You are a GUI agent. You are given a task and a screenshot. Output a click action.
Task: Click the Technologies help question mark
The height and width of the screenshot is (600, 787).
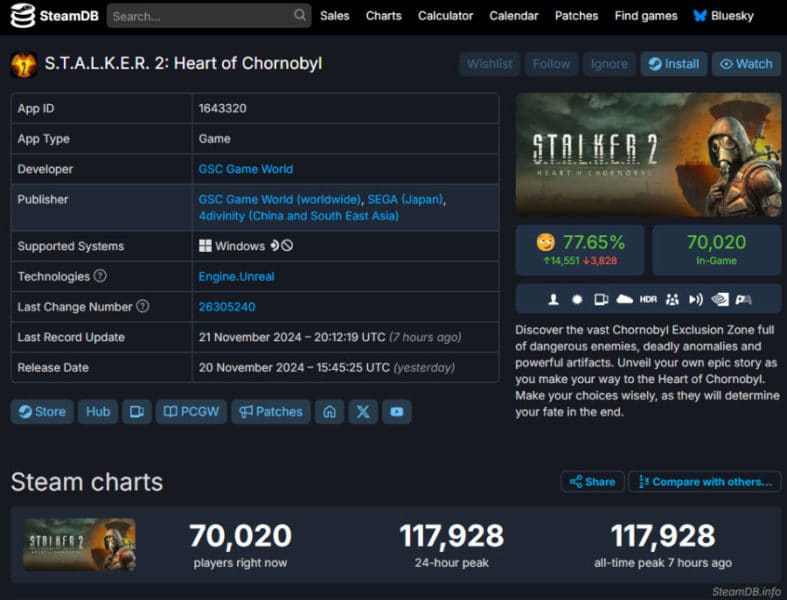(100, 276)
